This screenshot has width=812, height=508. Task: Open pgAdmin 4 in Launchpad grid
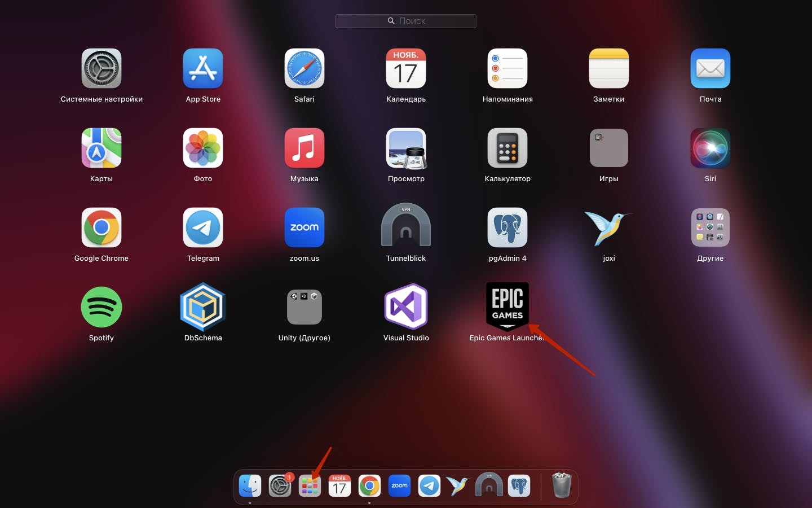pos(507,227)
